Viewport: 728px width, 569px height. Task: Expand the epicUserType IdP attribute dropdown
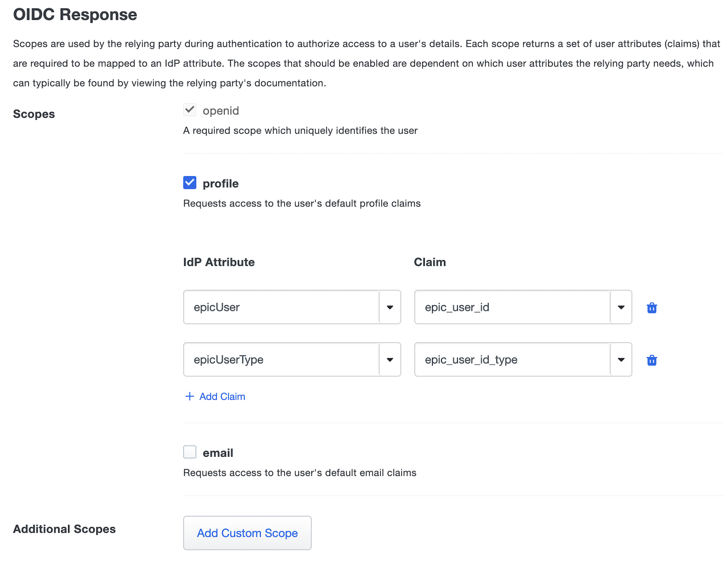coord(389,360)
